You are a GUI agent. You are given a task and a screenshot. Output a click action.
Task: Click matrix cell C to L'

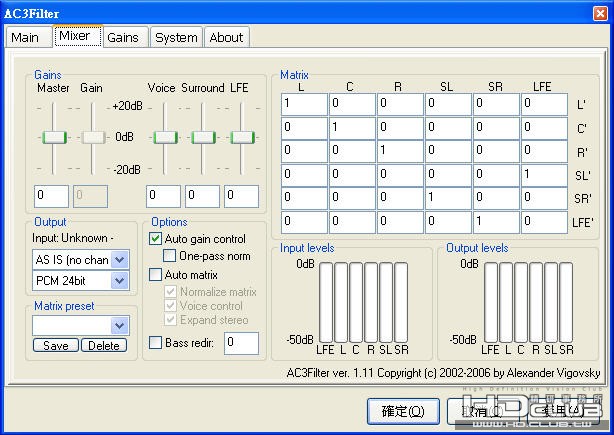pos(352,104)
